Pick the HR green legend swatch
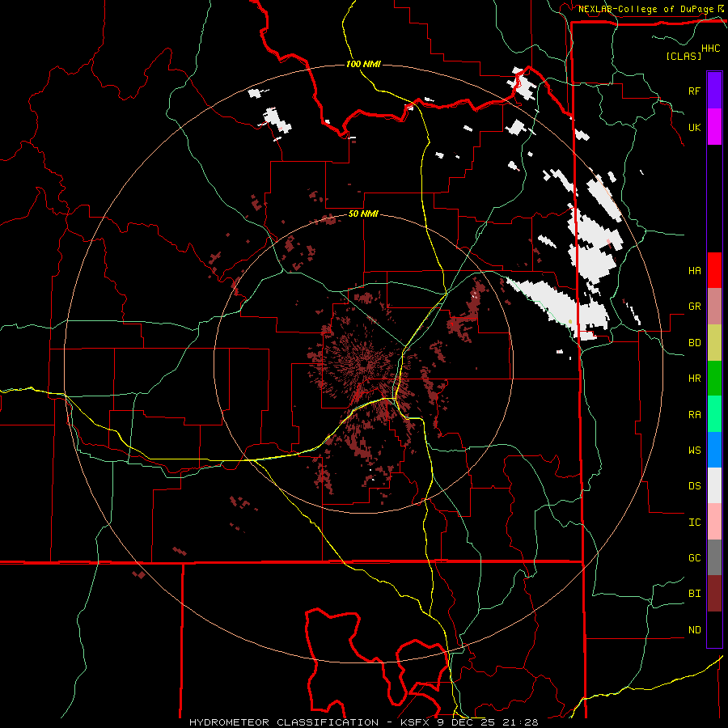 tap(714, 379)
